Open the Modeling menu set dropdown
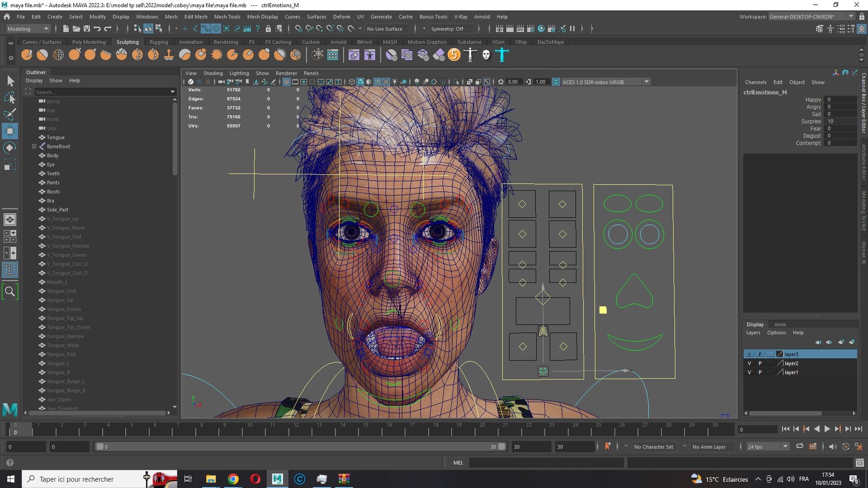The width and height of the screenshot is (868, 488). (x=28, y=29)
